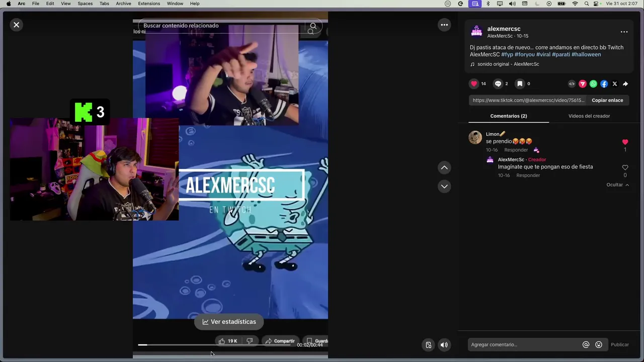Open Control Center in menu bar
Image resolution: width=644 pixels, height=362 pixels.
click(x=597, y=4)
